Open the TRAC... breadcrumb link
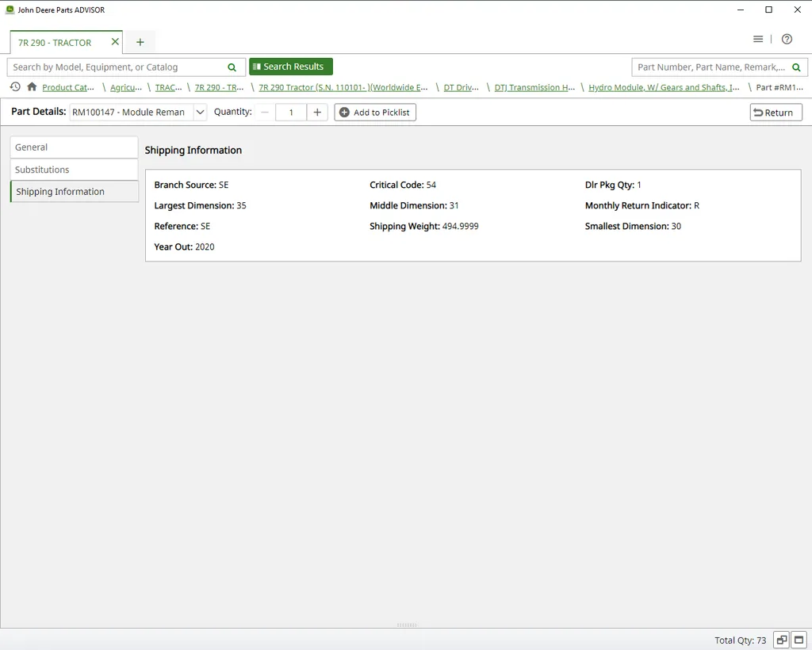 168,87
